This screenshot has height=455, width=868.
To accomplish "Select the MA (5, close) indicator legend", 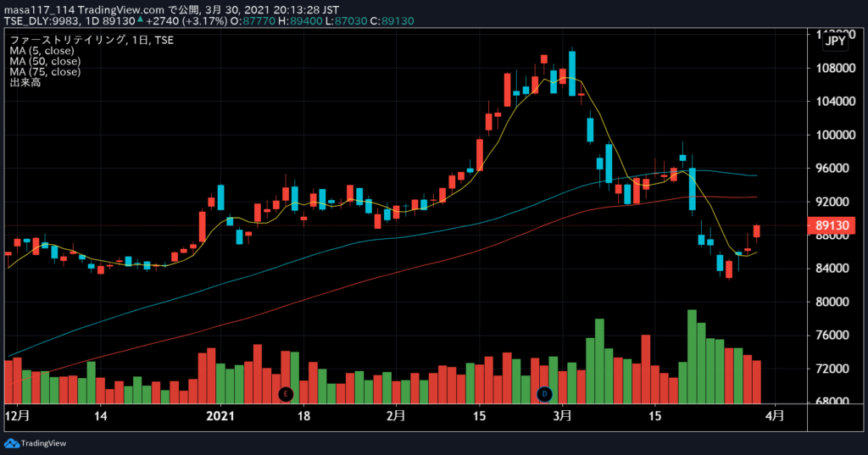I will 42,51.
